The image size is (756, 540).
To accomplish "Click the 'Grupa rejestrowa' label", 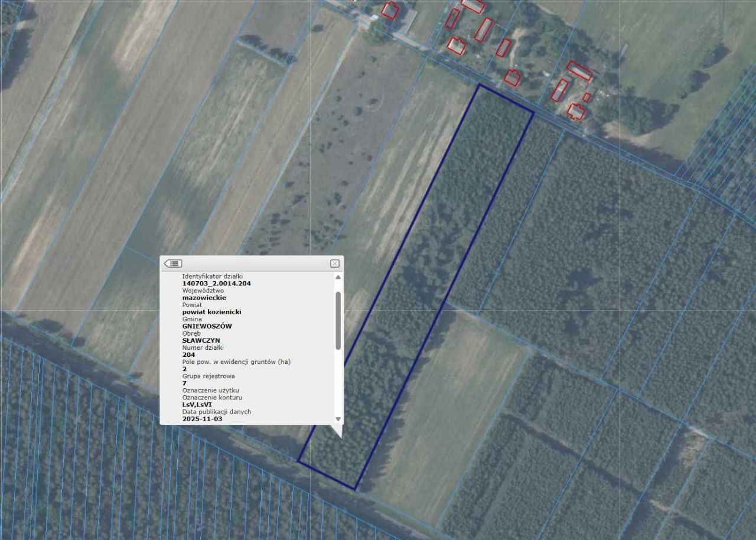I will coord(208,376).
